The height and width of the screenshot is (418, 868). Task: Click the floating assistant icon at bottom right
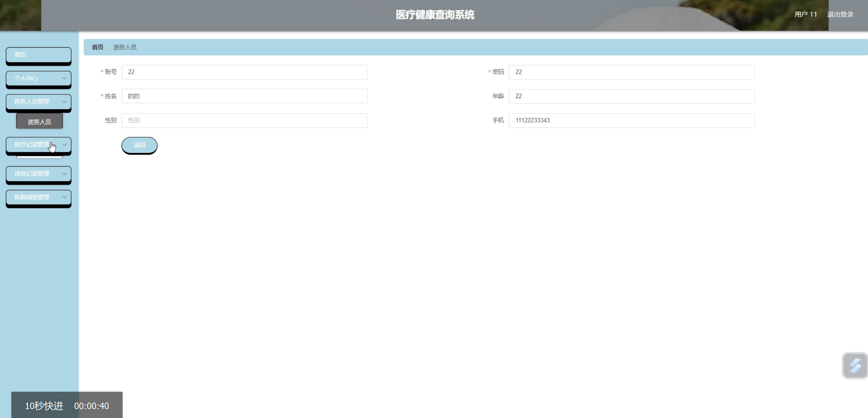click(x=855, y=365)
